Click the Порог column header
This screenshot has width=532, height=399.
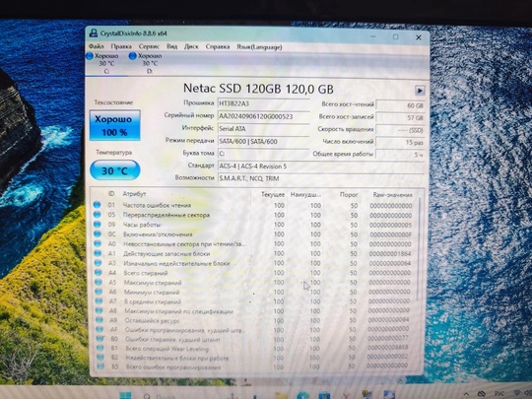point(349,195)
